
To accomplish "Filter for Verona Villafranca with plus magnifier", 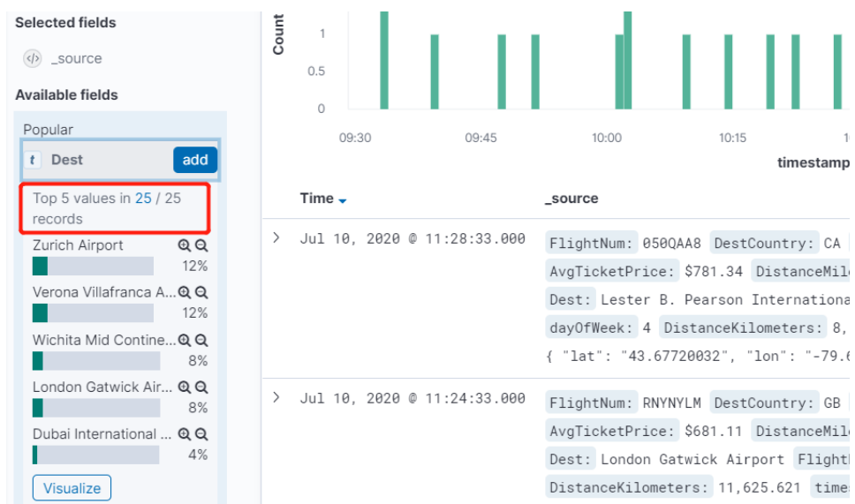I will pyautogui.click(x=185, y=292).
